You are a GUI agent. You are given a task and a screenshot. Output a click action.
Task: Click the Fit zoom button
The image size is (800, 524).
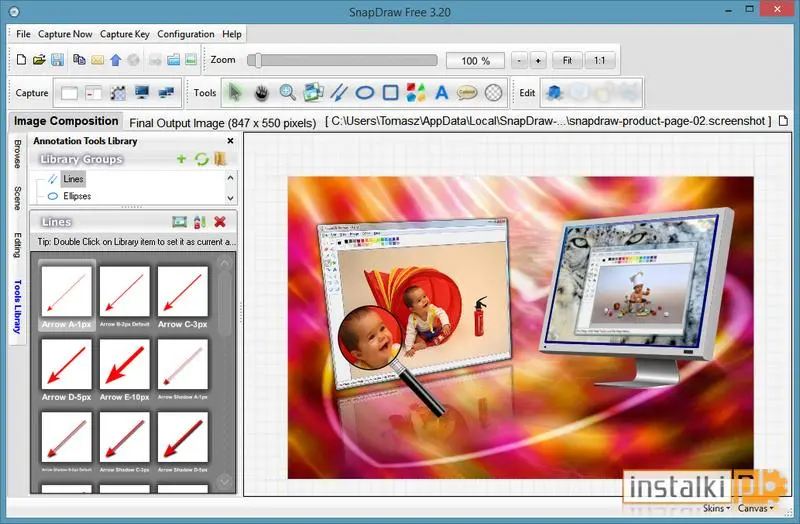coord(567,60)
